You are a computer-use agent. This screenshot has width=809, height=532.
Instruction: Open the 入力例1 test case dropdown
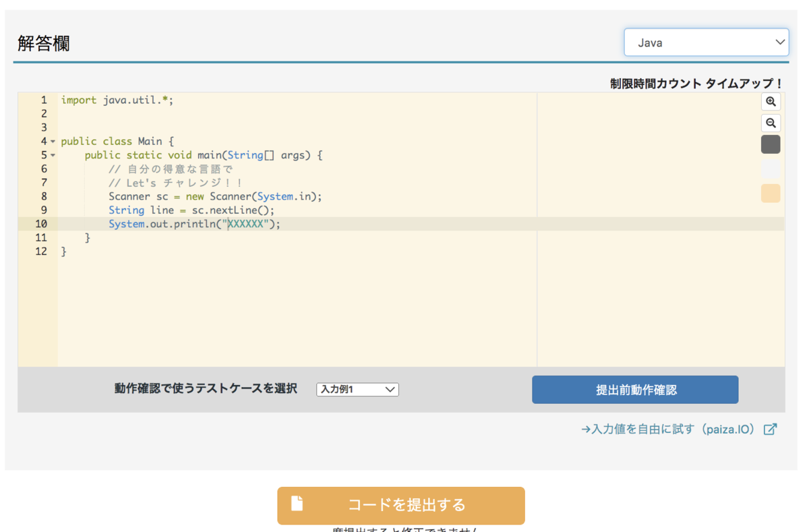coord(357,389)
